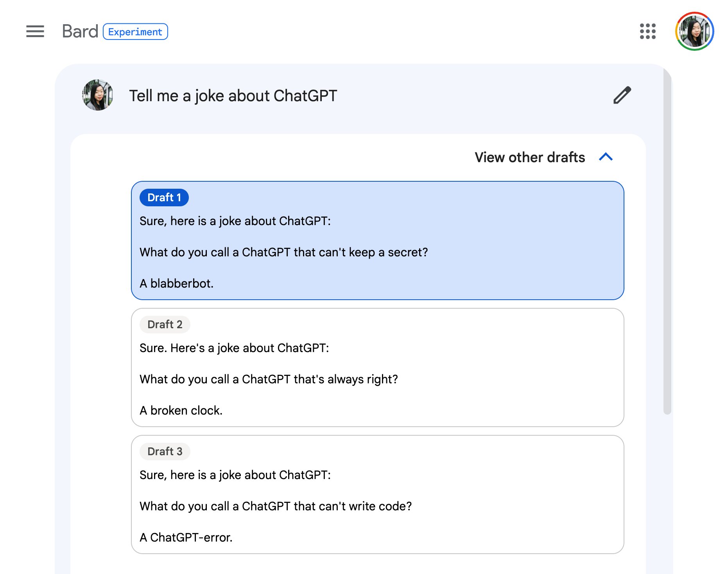Click the Bard logo text
Viewport: 728px width, 574px height.
[x=80, y=31]
